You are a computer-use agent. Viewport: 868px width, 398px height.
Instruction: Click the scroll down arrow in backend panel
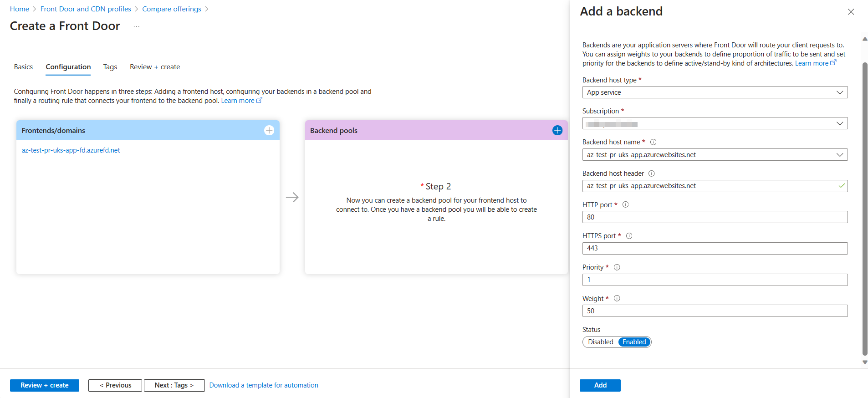point(865,362)
